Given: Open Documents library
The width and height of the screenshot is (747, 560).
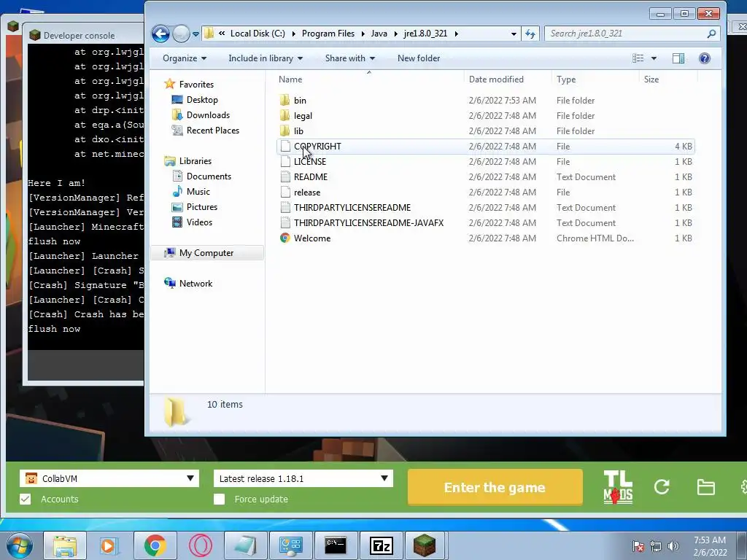Looking at the screenshot, I should tap(201, 176).
